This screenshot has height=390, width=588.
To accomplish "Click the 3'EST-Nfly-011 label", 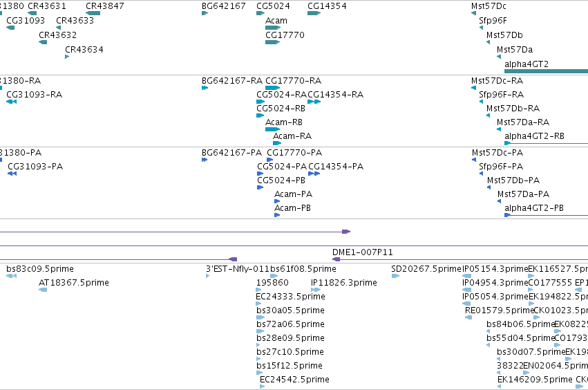I will [x=238, y=269].
